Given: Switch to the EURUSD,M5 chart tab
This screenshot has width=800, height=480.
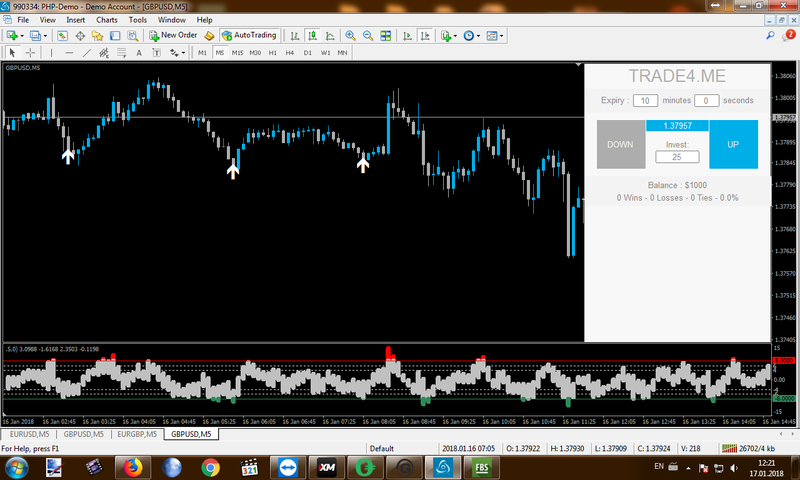Looking at the screenshot, I should point(30,434).
